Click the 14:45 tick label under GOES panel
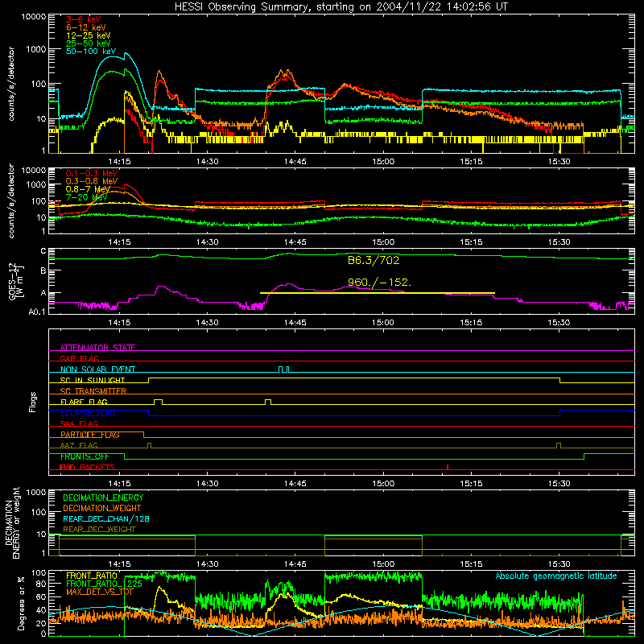Viewport: 644px width, 644px height. coord(295,323)
